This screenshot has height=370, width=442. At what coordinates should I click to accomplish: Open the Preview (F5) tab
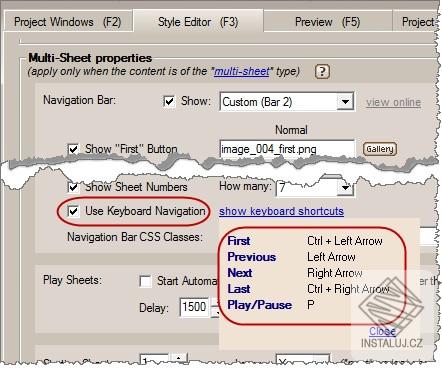(x=328, y=22)
